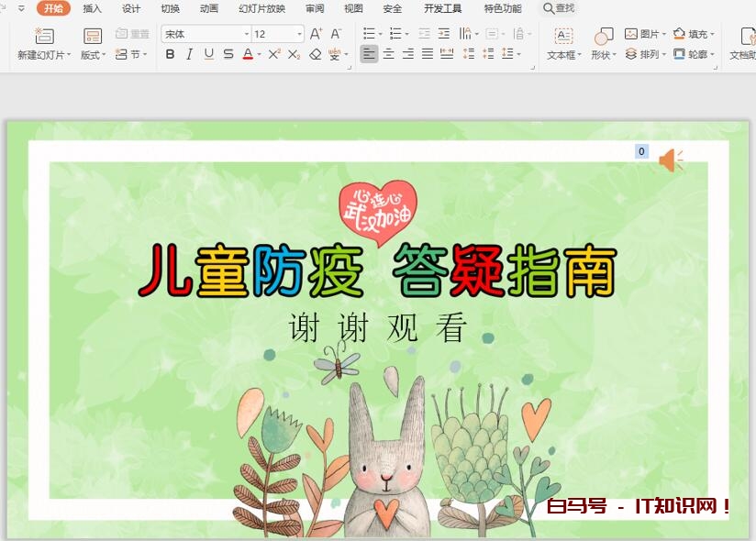
Task: Open the Animation (动画) tab
Action: pyautogui.click(x=208, y=8)
